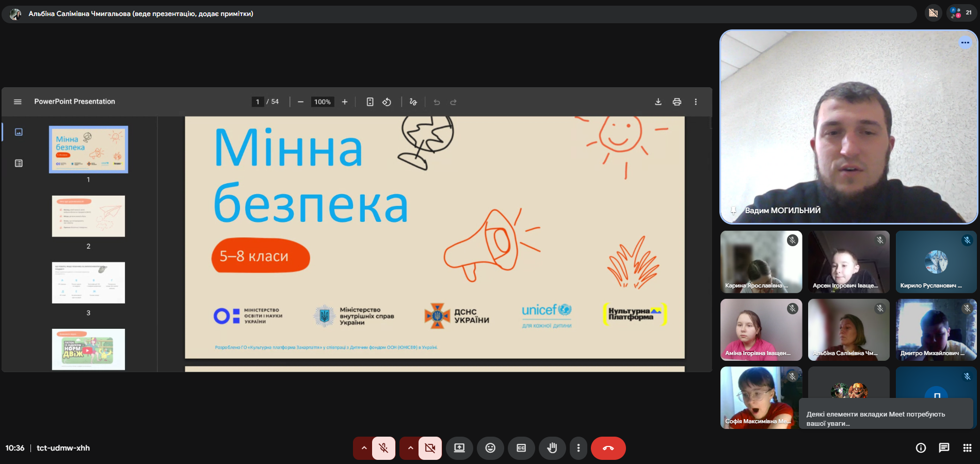980x464 pixels.
Task: Open more options in call controls
Action: tap(579, 448)
